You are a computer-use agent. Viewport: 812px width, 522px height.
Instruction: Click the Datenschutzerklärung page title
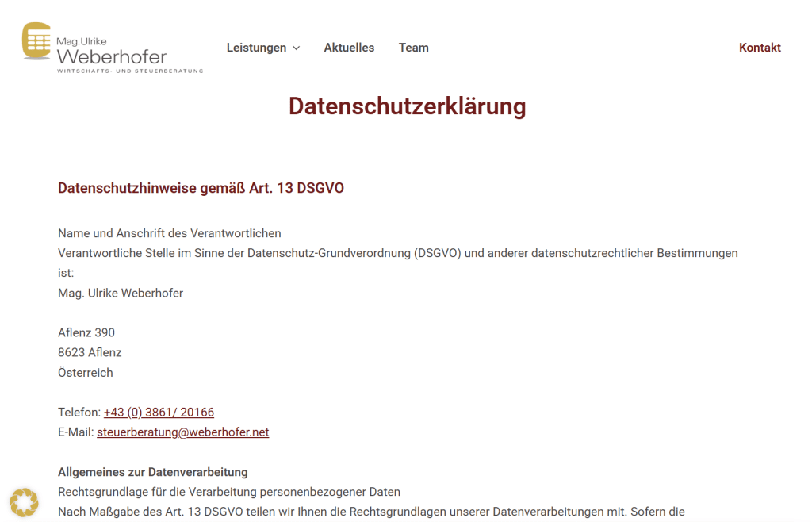click(407, 106)
